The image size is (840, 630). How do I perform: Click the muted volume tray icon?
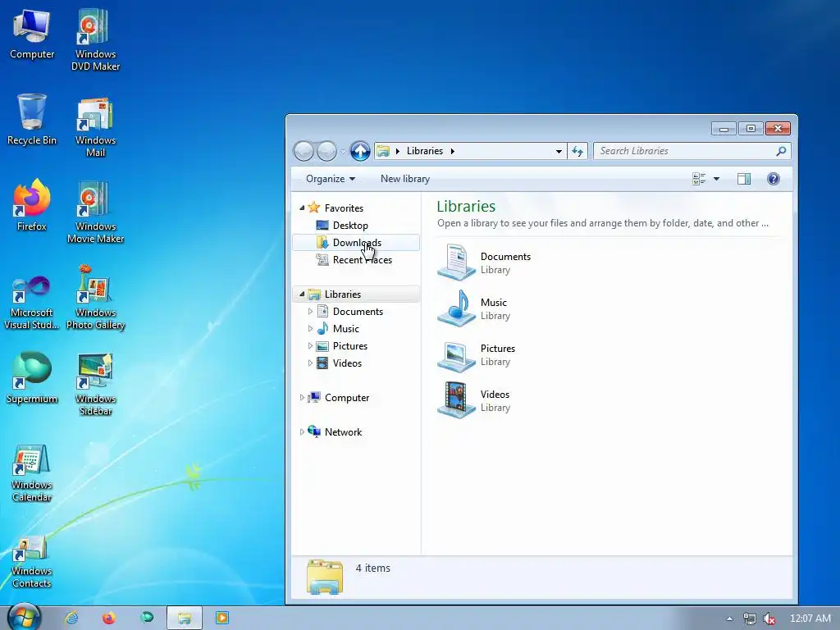point(769,619)
